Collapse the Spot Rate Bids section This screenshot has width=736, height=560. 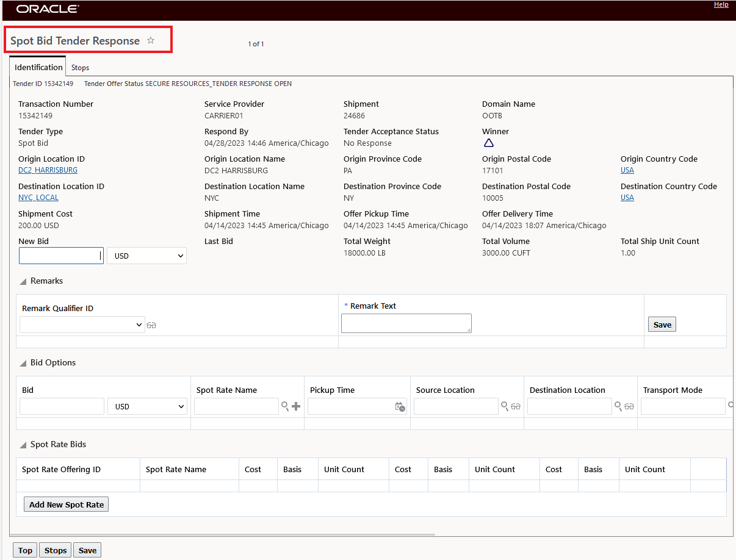click(x=23, y=445)
